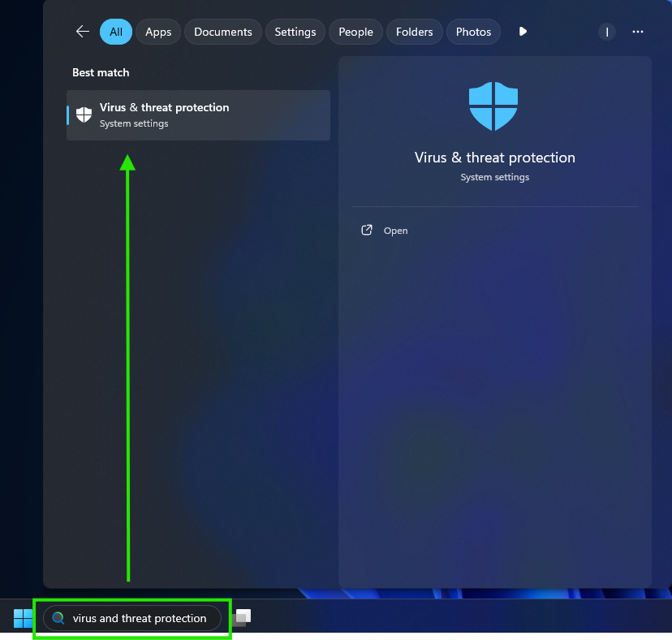Screen dimensions: 672x640
Task: Switch to the Documents filter tab
Action: coord(222,32)
